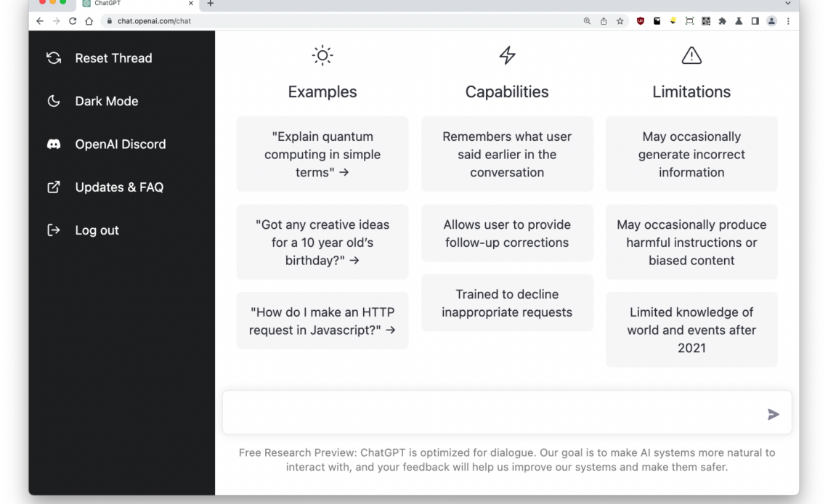Viewport: 828px width, 504px height.
Task: Open the browser profile avatar menu
Action: click(x=771, y=21)
